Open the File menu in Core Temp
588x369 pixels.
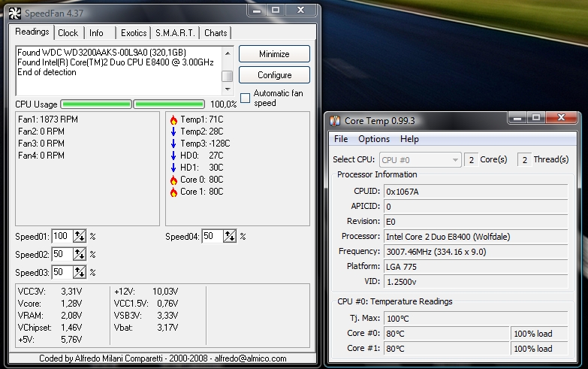[x=341, y=139]
